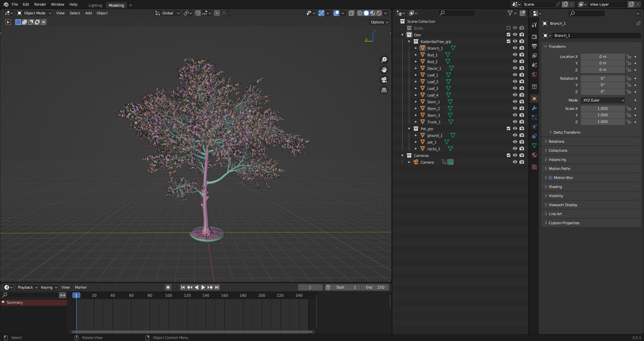The height and width of the screenshot is (341, 644).
Task: Click the timeline horizontal scrollbar
Action: tap(192, 332)
